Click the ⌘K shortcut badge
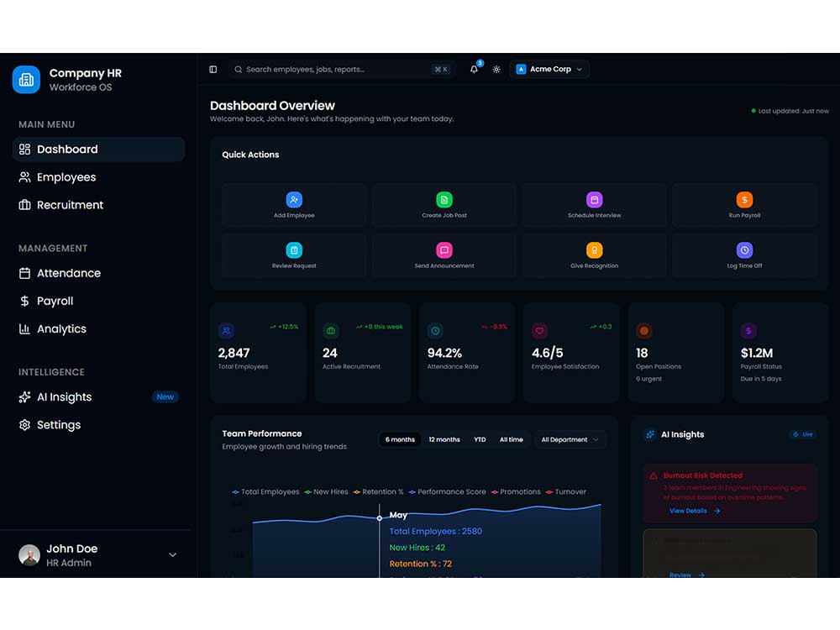 pos(441,69)
